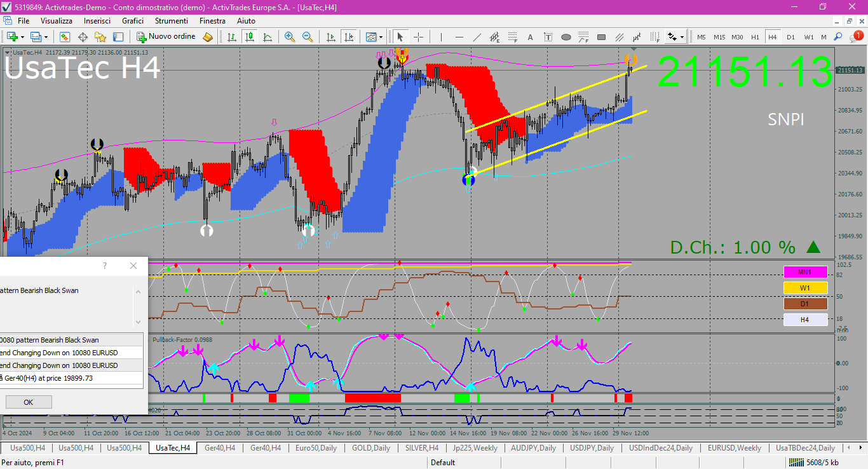868x469 pixels.
Task: Switch to the SILVER,H4 chart tab
Action: click(421, 448)
